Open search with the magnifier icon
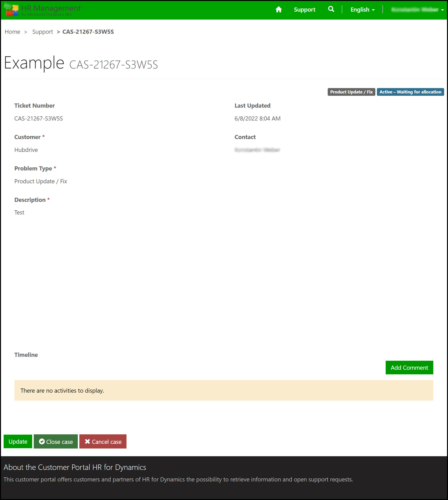 tap(331, 9)
